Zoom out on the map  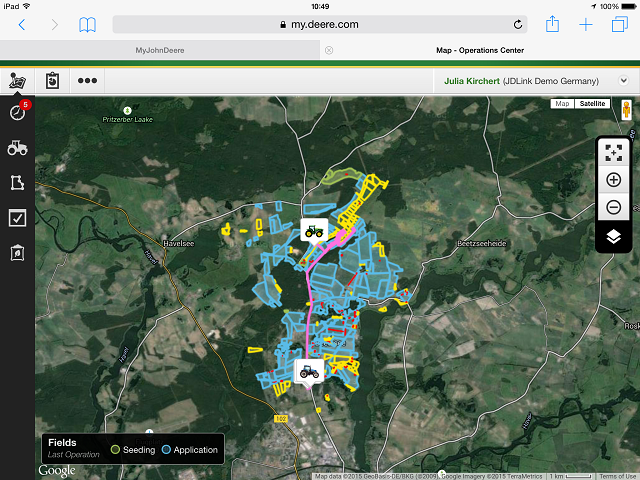(614, 208)
